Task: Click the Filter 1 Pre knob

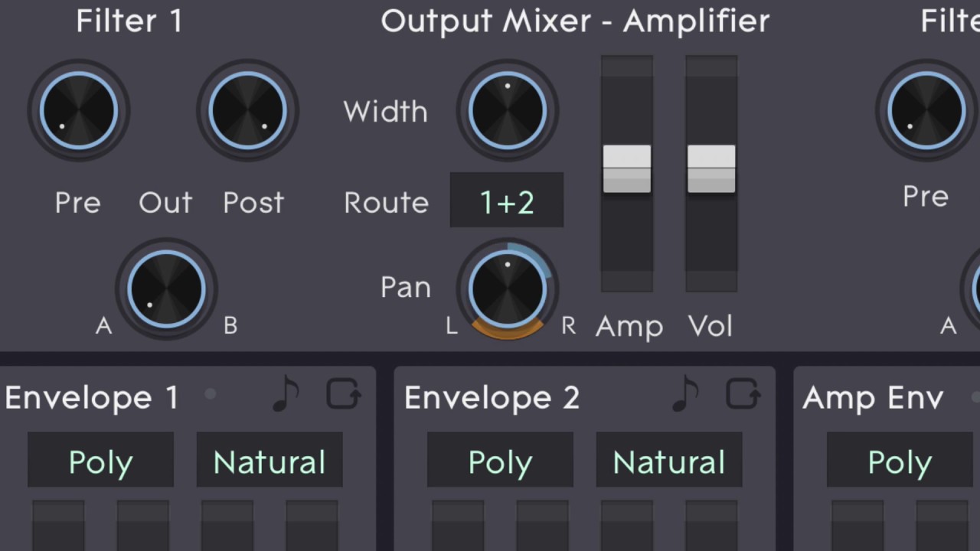Action: point(79,111)
